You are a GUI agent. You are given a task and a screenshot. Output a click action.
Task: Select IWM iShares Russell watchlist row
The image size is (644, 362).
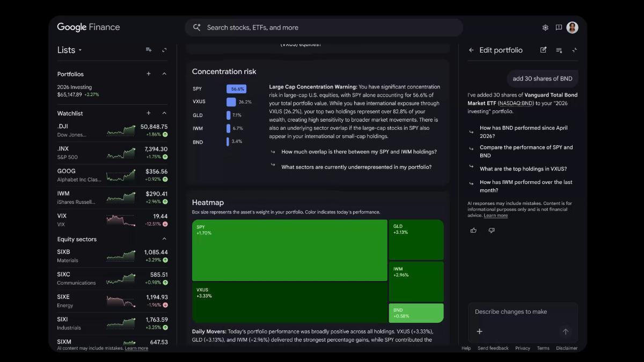coord(112,198)
